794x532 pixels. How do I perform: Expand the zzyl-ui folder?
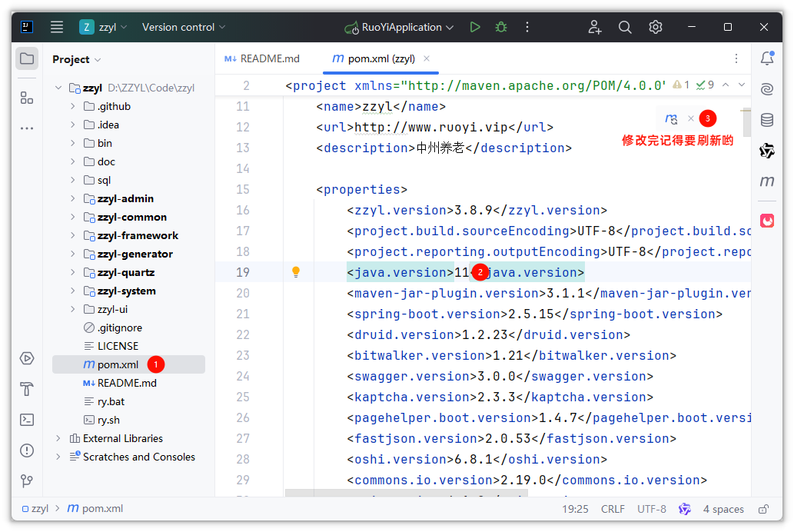tap(72, 309)
